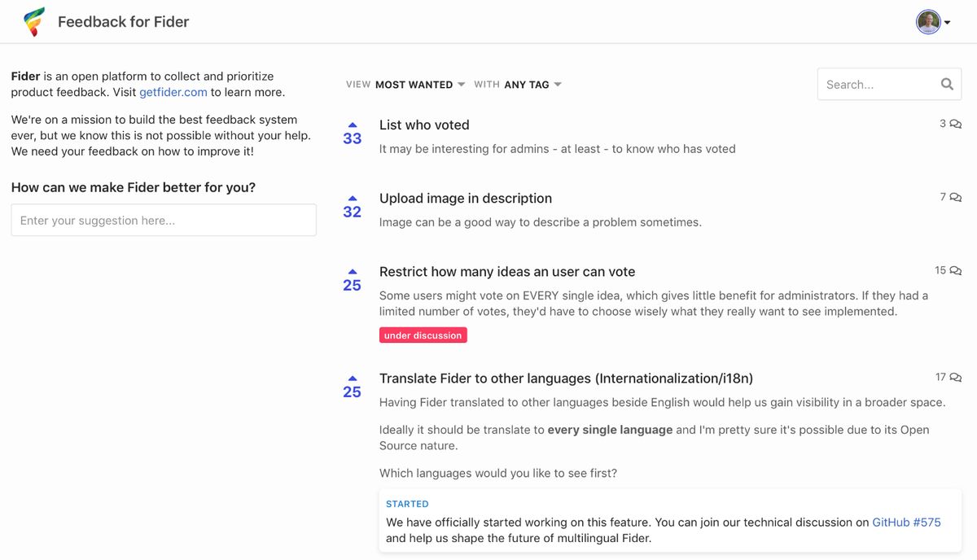This screenshot has height=560, width=977.
Task: Open the "Translate Fider to other languages" post
Action: click(566, 378)
